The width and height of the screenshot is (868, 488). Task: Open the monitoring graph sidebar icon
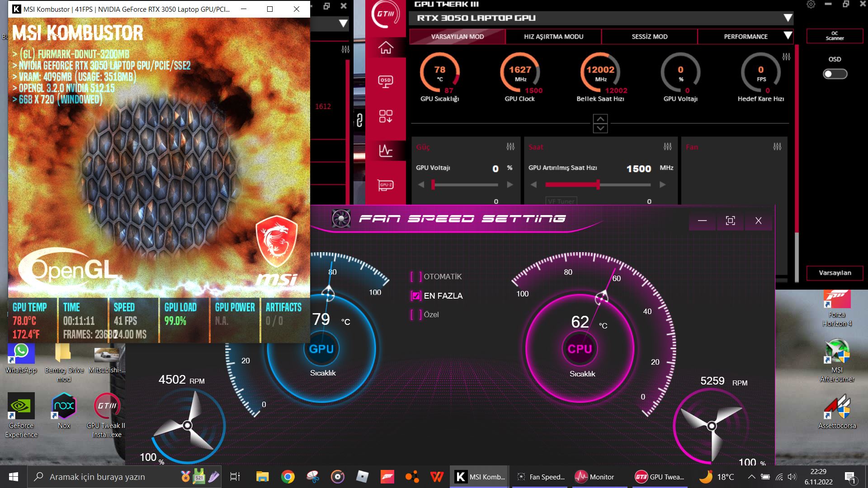pos(386,150)
